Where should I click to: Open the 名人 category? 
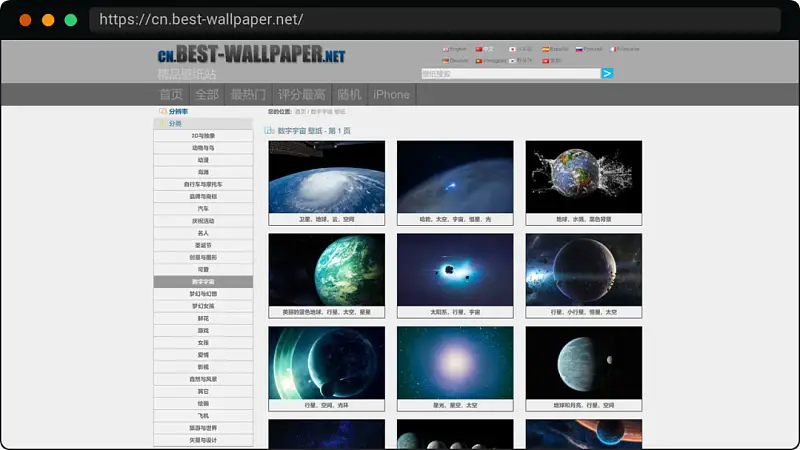(203, 233)
